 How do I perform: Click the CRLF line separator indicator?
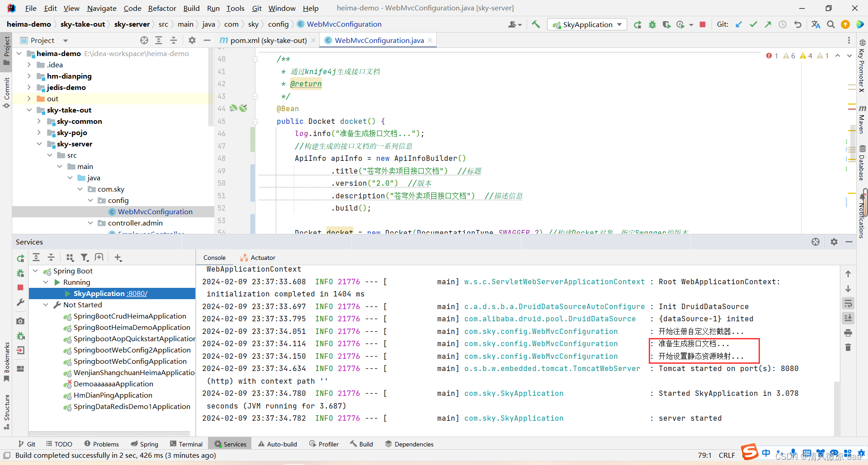click(727, 455)
